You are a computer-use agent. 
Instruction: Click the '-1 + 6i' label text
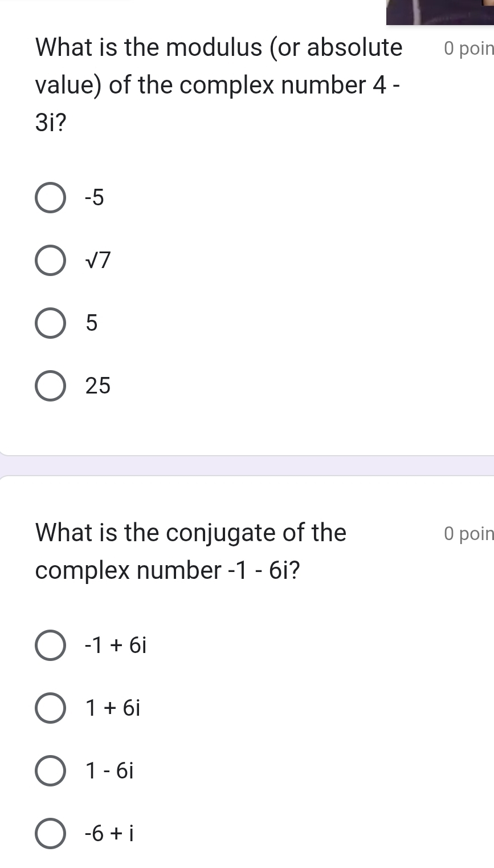116,646
